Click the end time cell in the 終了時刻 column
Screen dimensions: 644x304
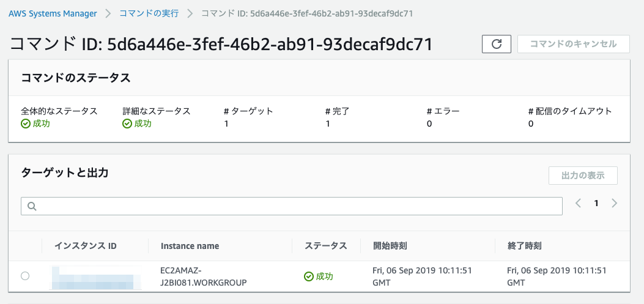tap(557, 276)
